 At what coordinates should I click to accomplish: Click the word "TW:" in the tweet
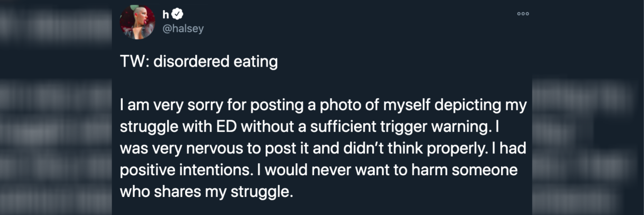coord(133,62)
